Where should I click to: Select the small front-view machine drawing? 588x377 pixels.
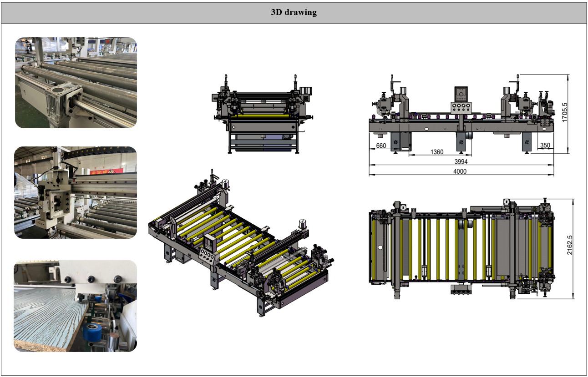263,115
